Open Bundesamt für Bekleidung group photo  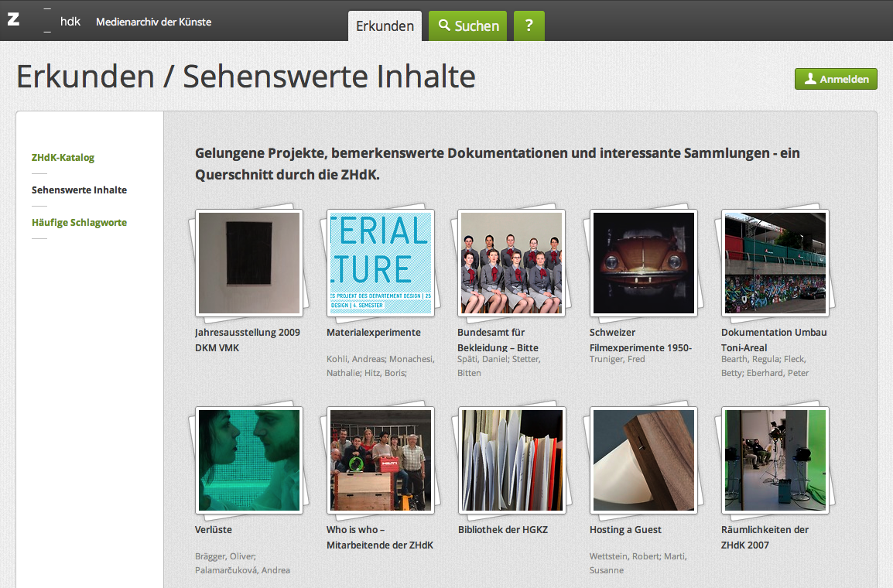[512, 263]
